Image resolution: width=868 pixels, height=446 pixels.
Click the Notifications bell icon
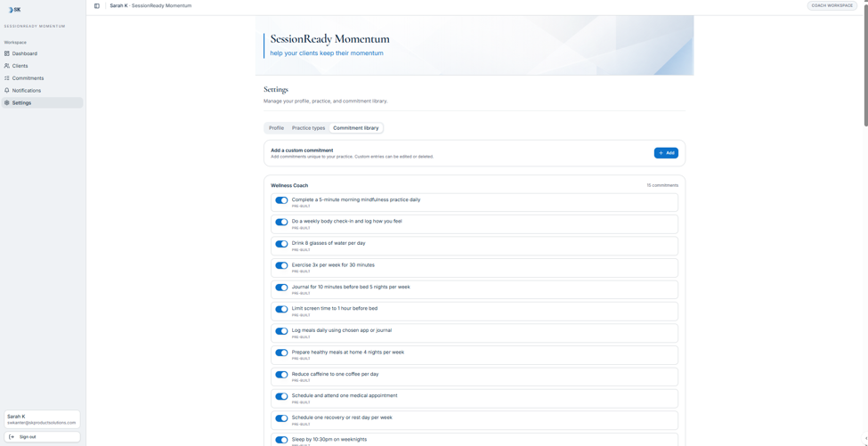point(6,90)
